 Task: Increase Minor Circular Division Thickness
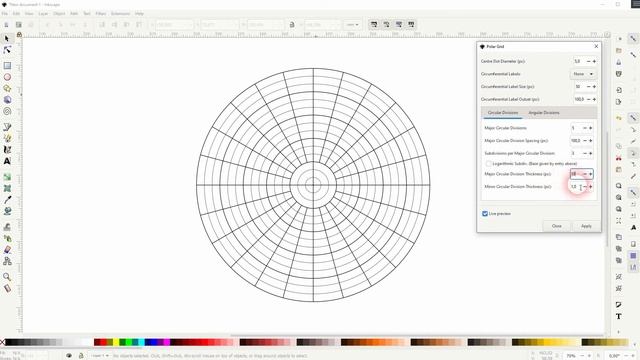click(x=590, y=187)
